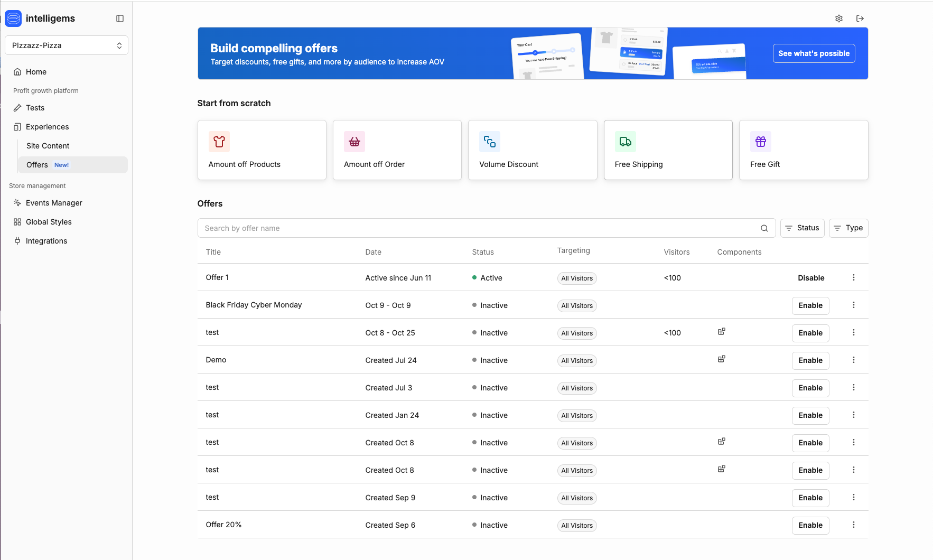Select the Free Gift offer card

tap(803, 150)
